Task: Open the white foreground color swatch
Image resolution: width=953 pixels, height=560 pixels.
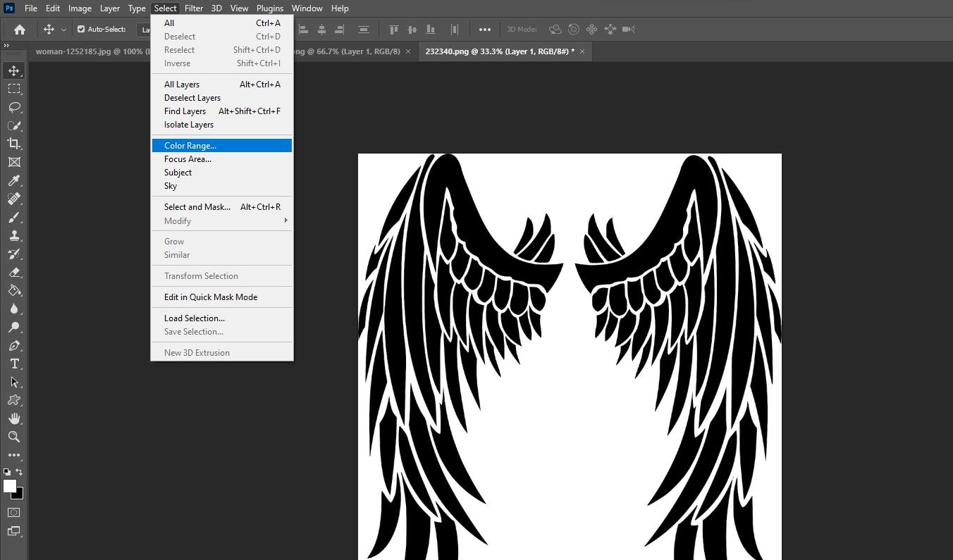Action: [x=10, y=486]
